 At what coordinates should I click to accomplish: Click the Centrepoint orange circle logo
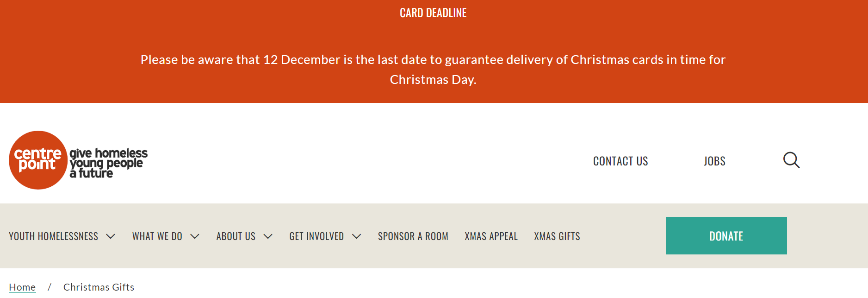[x=38, y=160]
